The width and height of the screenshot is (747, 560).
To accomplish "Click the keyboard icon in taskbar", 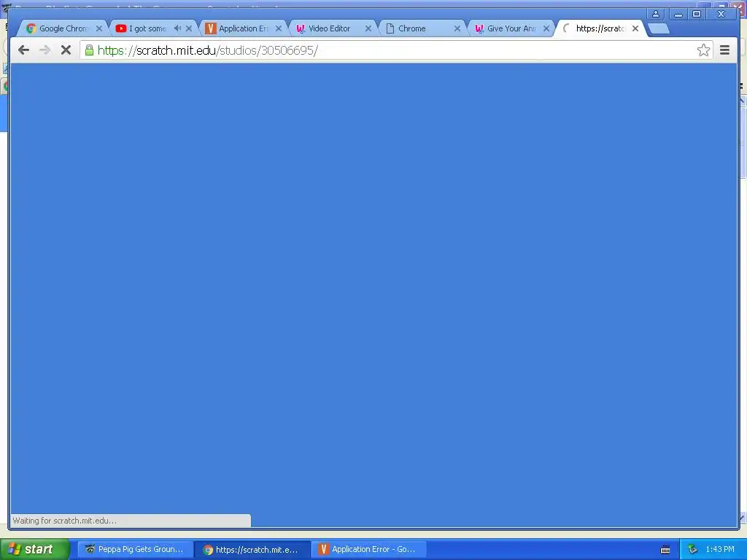I will (665, 550).
